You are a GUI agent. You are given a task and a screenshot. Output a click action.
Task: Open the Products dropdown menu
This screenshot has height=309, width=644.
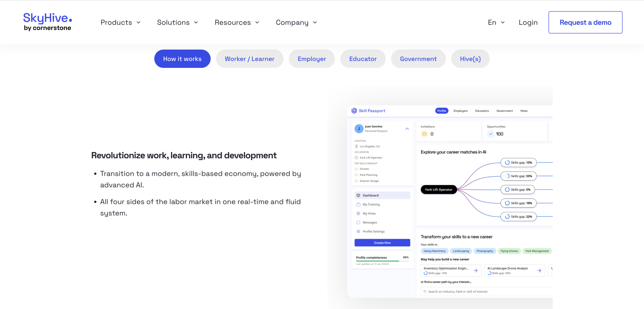tap(120, 22)
